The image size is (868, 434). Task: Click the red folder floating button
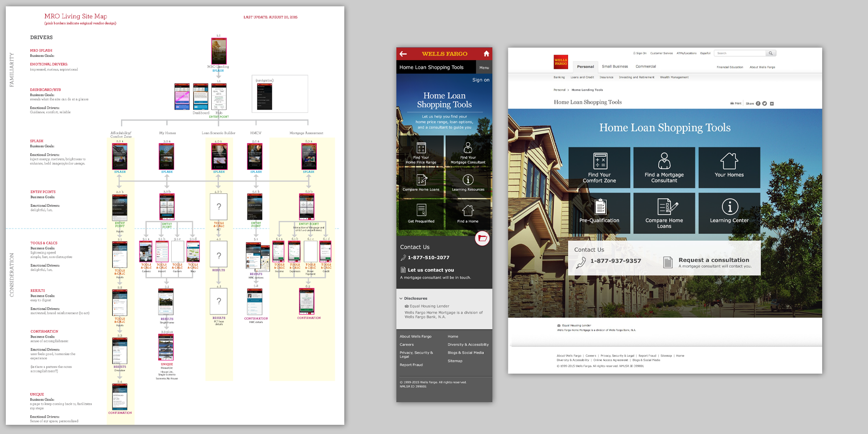pyautogui.click(x=482, y=238)
